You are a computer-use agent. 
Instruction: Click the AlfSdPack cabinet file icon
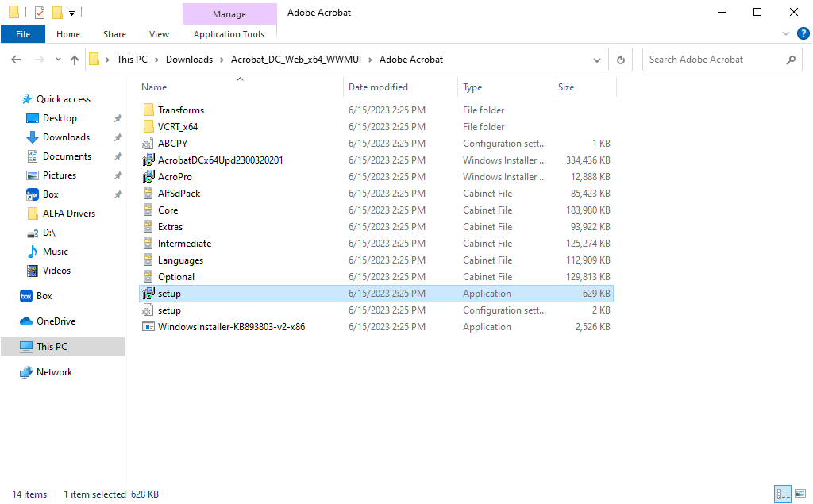[x=148, y=194]
